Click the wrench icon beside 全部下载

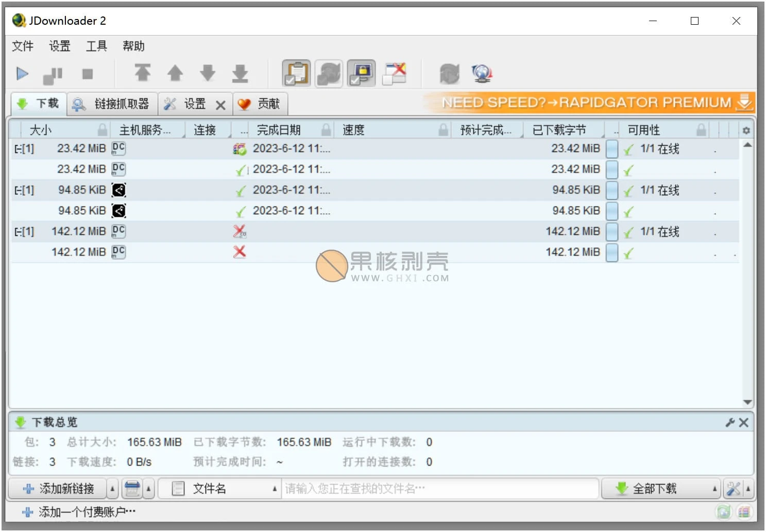(x=733, y=488)
